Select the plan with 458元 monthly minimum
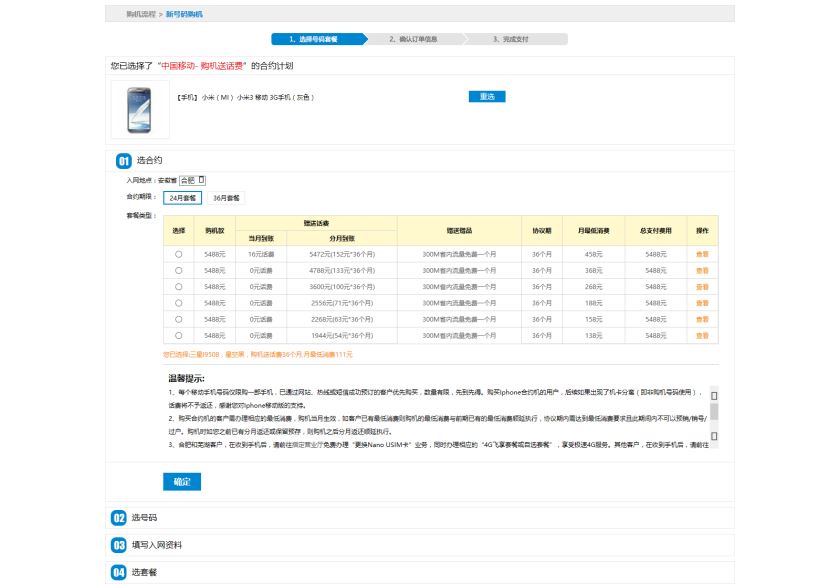840x584 pixels. pyautogui.click(x=178, y=254)
